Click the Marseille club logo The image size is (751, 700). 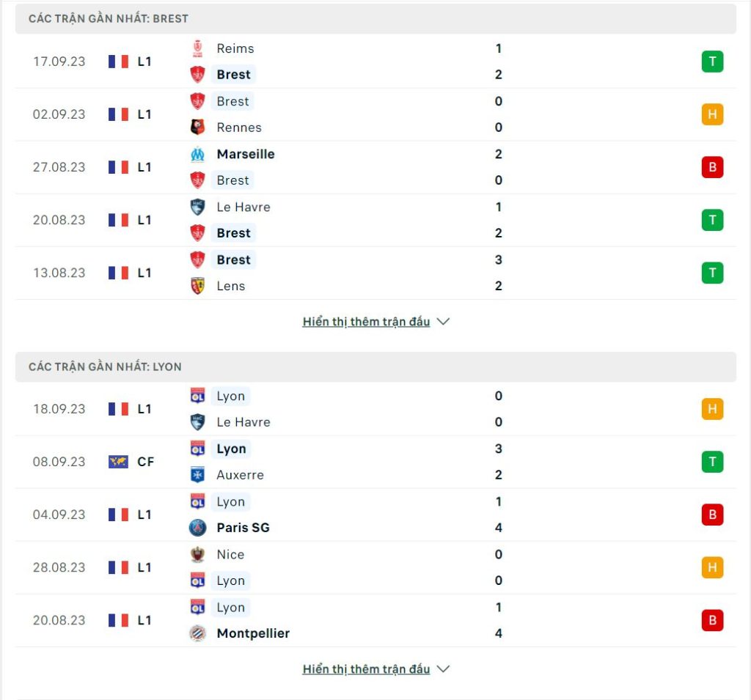point(197,154)
